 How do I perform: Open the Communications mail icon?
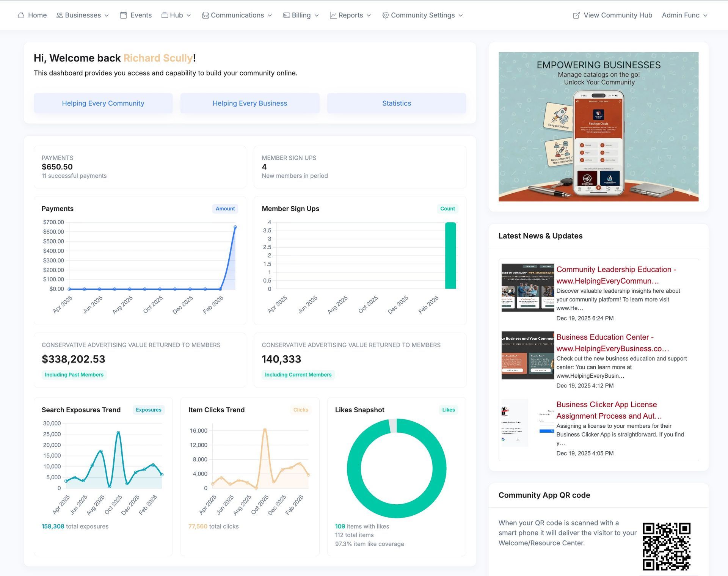point(205,15)
